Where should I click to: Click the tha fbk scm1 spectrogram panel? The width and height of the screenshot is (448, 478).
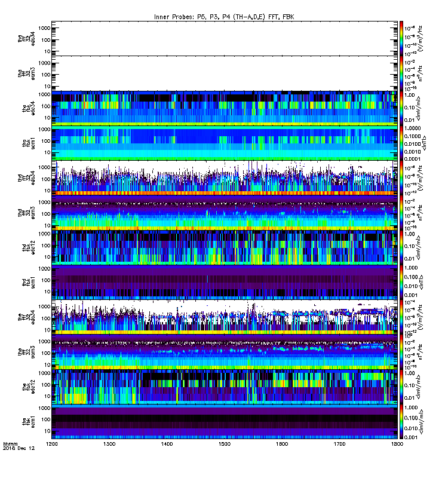click(225, 143)
